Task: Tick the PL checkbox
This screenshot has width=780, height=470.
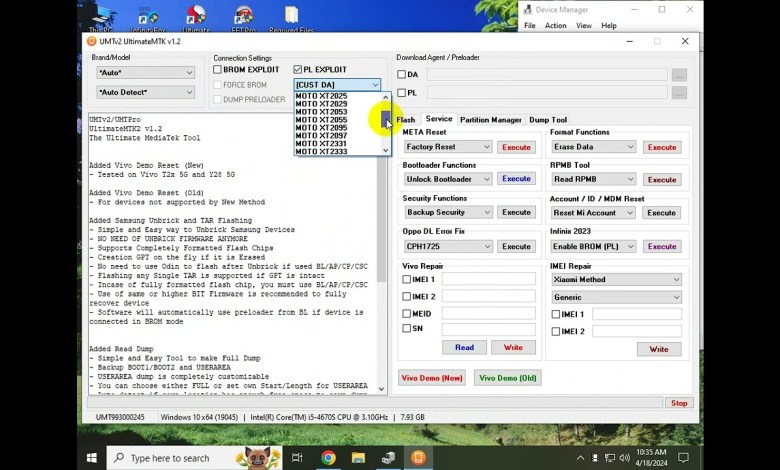Action: pos(401,93)
